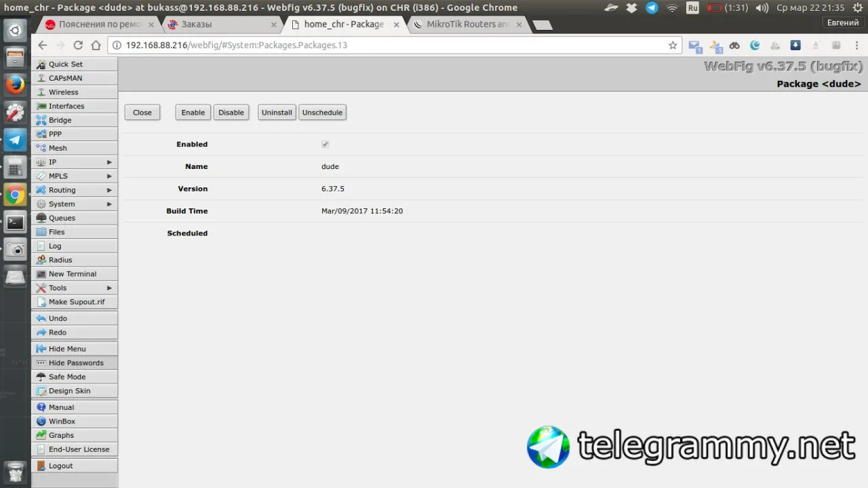This screenshot has width=868, height=488.
Task: Click the Design Skin icon
Action: (x=41, y=391)
